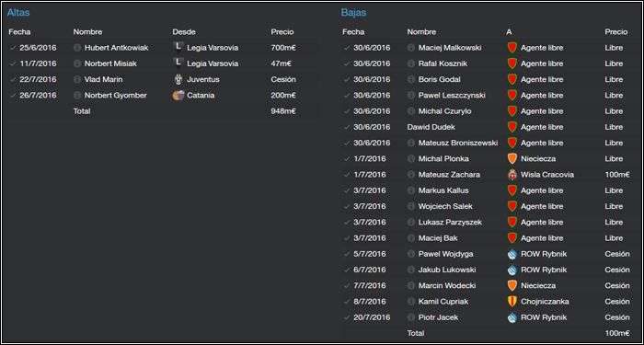Open Dawid Dudek player profile

coord(431,127)
